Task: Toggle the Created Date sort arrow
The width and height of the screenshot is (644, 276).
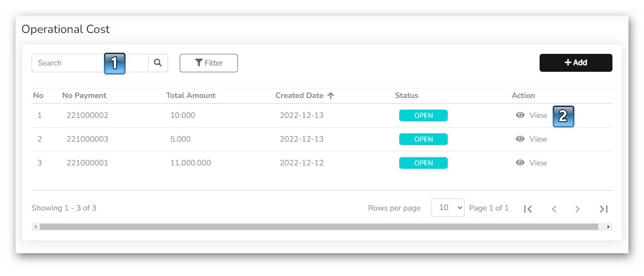Action: tap(331, 96)
